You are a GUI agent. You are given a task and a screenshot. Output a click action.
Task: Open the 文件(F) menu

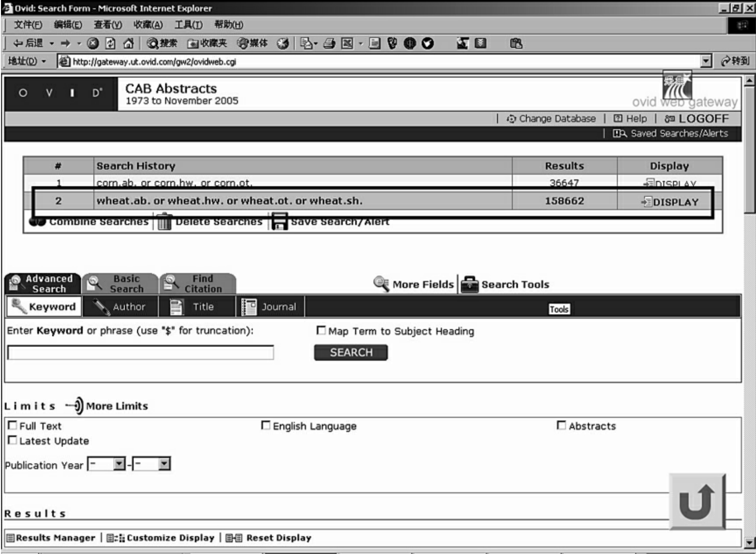(x=28, y=25)
